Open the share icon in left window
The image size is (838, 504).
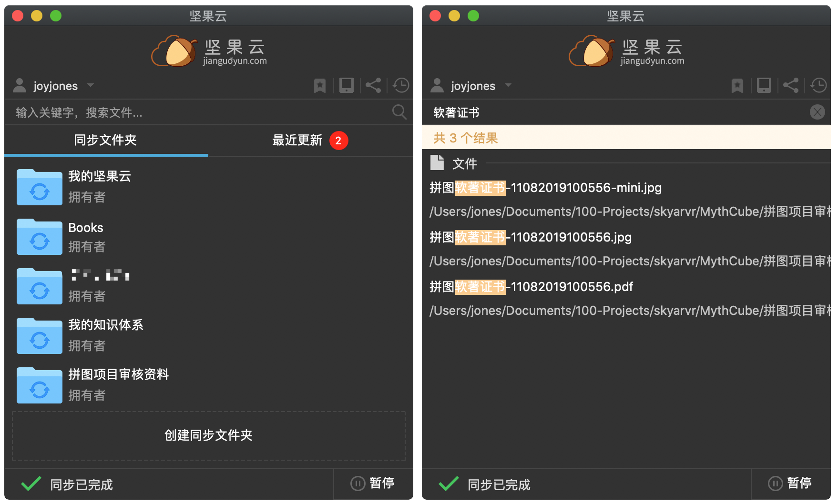coord(373,86)
